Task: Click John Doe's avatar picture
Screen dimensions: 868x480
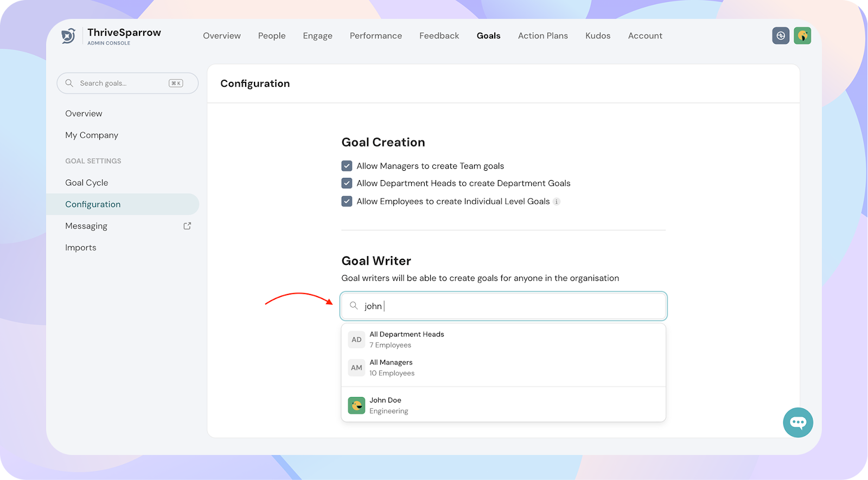Action: 356,405
